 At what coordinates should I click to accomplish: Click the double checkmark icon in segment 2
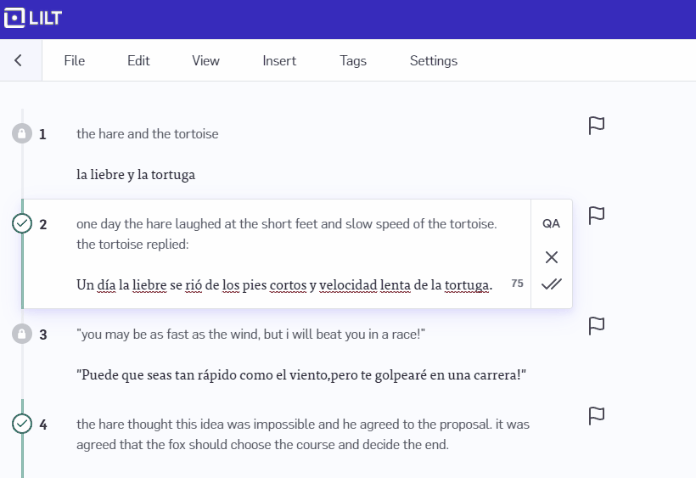click(x=551, y=284)
